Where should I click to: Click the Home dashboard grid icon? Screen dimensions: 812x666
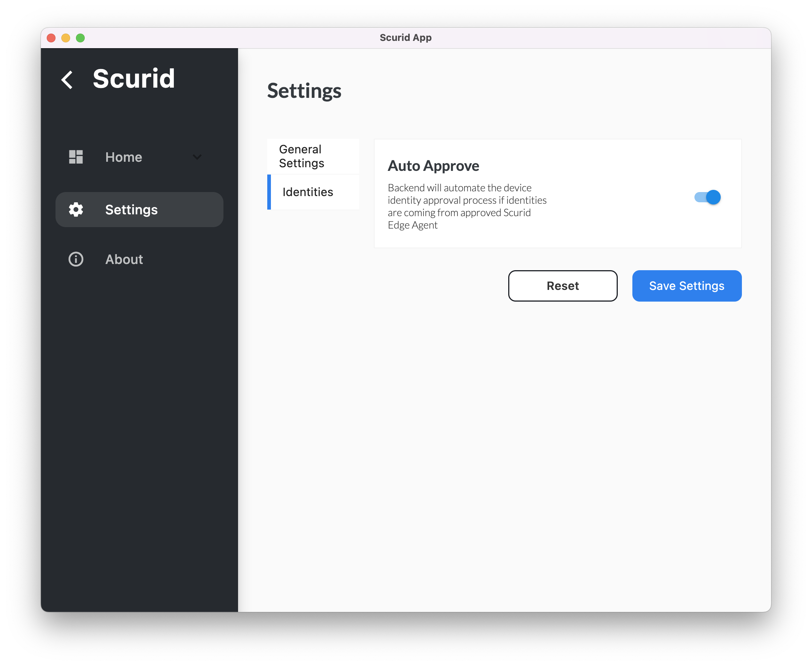[76, 157]
